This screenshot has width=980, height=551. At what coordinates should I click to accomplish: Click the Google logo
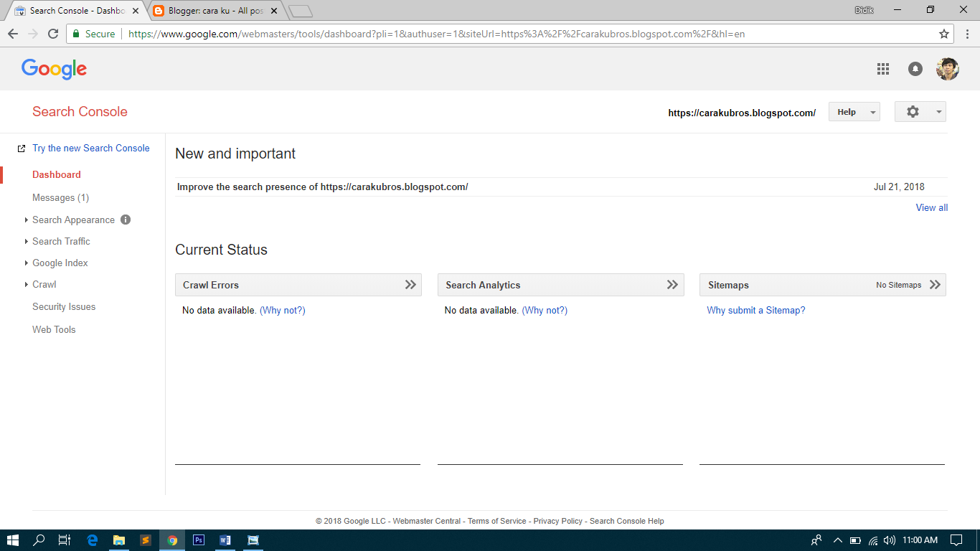click(x=55, y=69)
